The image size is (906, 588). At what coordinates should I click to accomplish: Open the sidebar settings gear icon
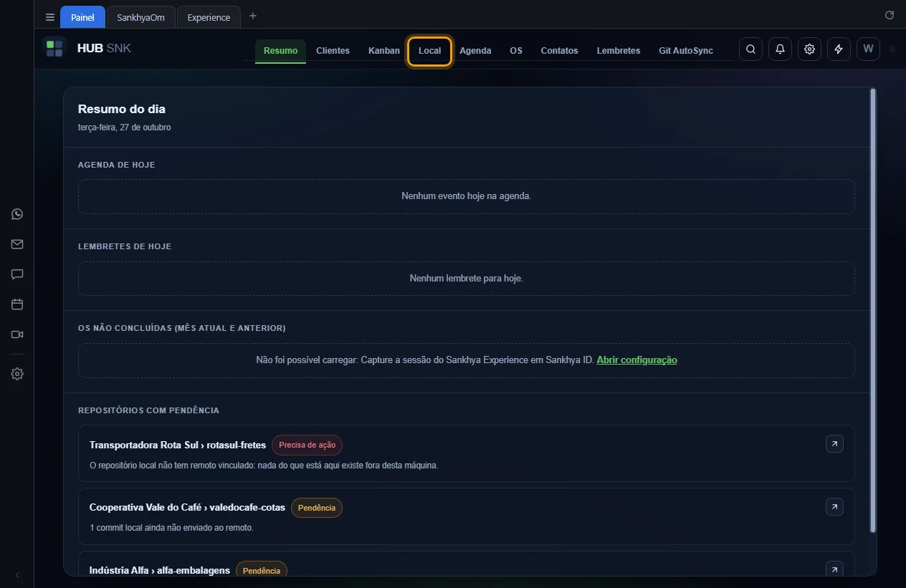click(17, 374)
